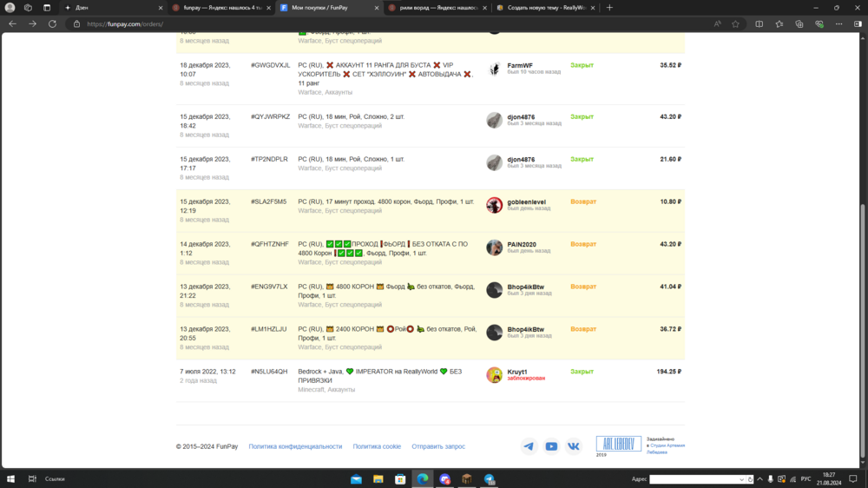Open FunPay Telegram channel icon
The image size is (868, 488).
click(x=529, y=446)
